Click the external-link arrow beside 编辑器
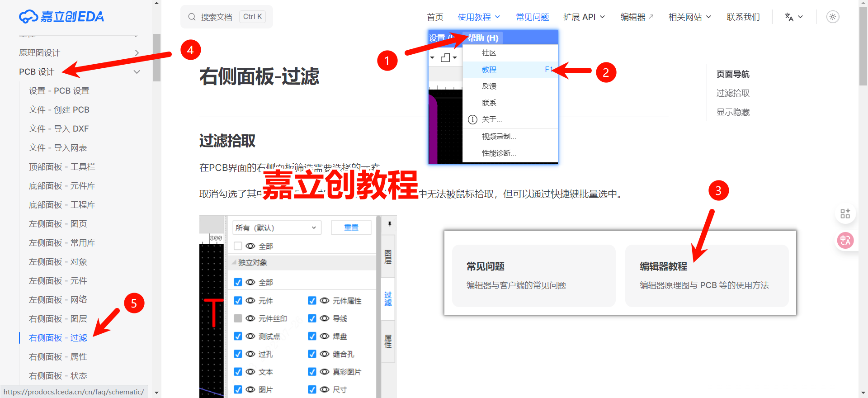 click(651, 17)
